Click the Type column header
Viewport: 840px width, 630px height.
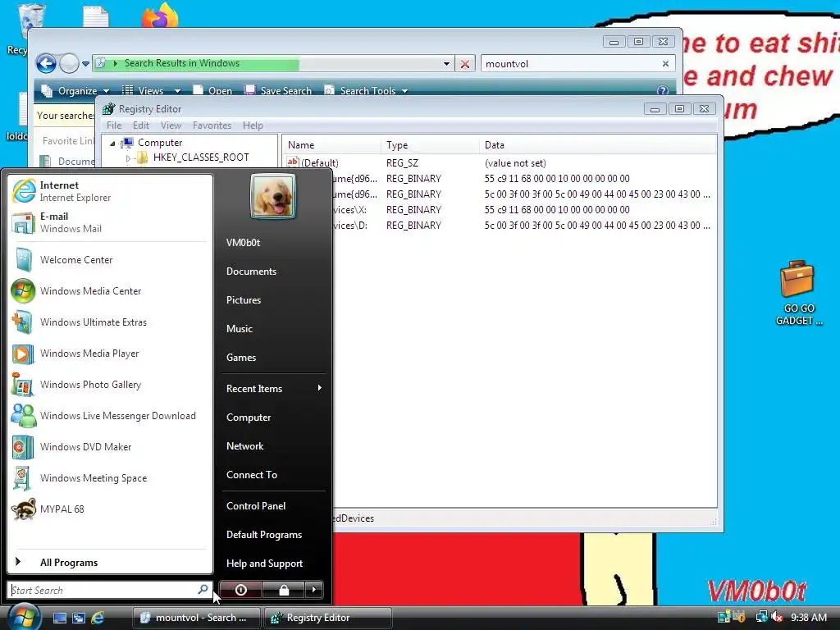coord(430,145)
